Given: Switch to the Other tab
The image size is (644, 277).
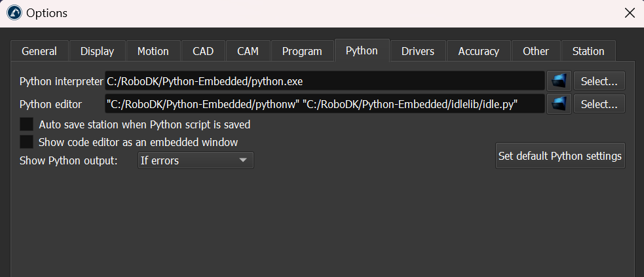Looking at the screenshot, I should 535,51.
